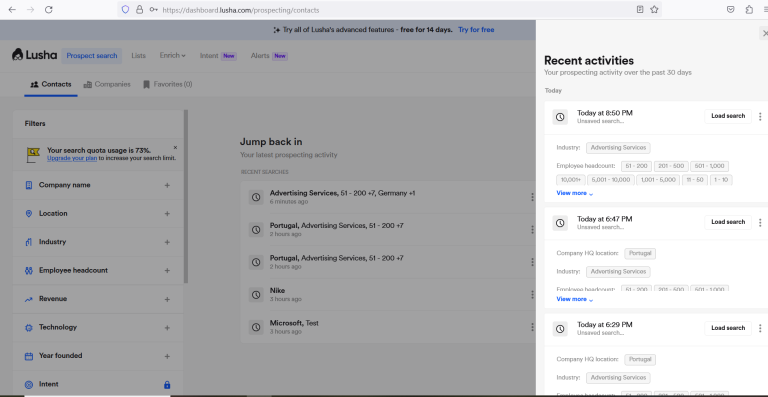This screenshot has width=768, height=397.
Task: Click the shield tracking protection icon
Action: [125, 9]
